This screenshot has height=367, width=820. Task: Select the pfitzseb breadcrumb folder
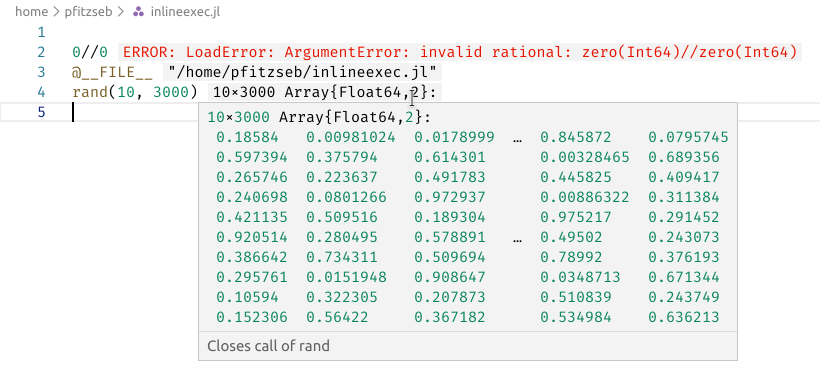coord(88,12)
